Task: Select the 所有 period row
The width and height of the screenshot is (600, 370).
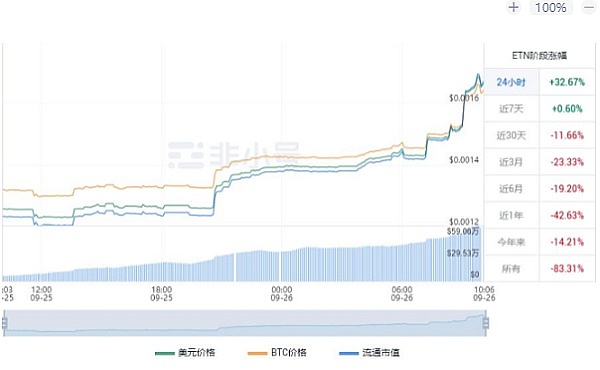Action: [511, 269]
